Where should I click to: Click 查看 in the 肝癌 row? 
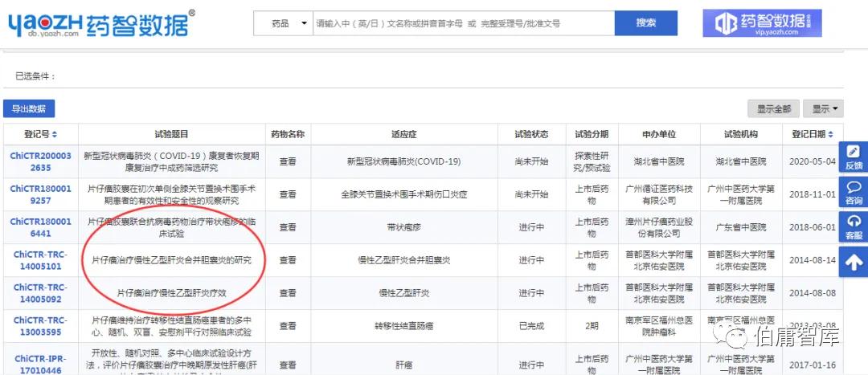(288, 365)
